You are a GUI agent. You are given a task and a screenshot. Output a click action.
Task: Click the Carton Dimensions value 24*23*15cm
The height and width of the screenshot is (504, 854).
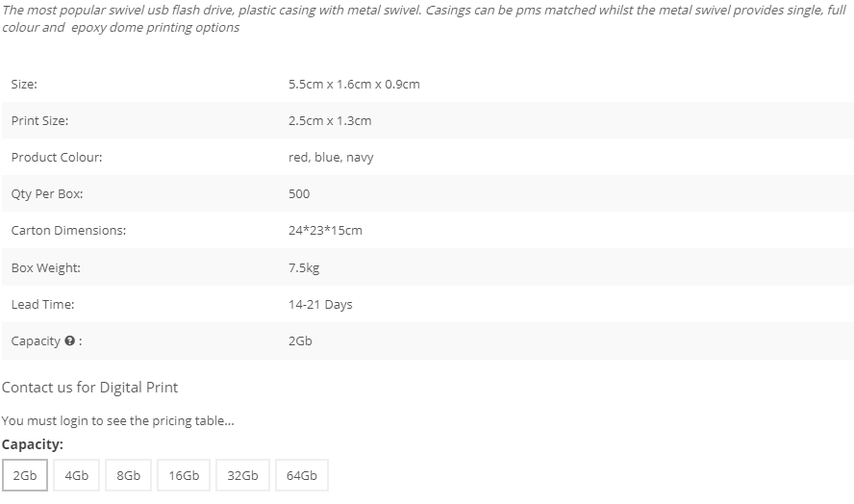click(325, 230)
